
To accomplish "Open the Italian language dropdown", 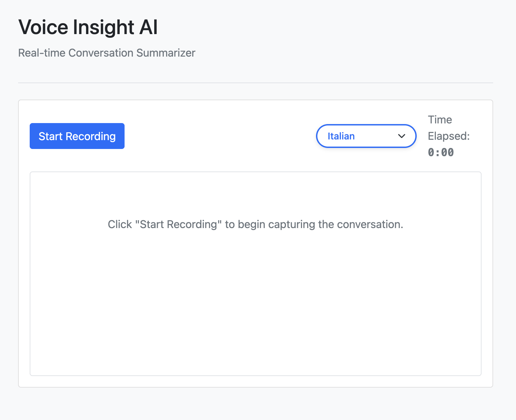I will 366,136.
